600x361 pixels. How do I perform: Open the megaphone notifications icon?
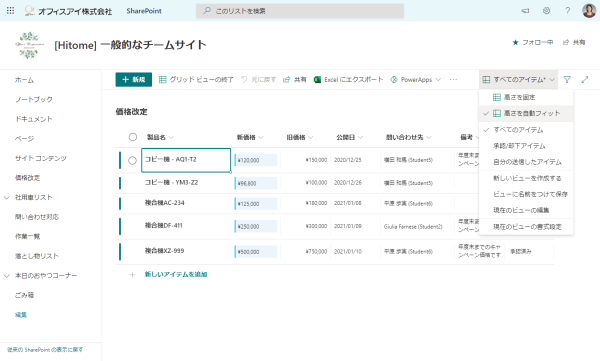(x=525, y=11)
